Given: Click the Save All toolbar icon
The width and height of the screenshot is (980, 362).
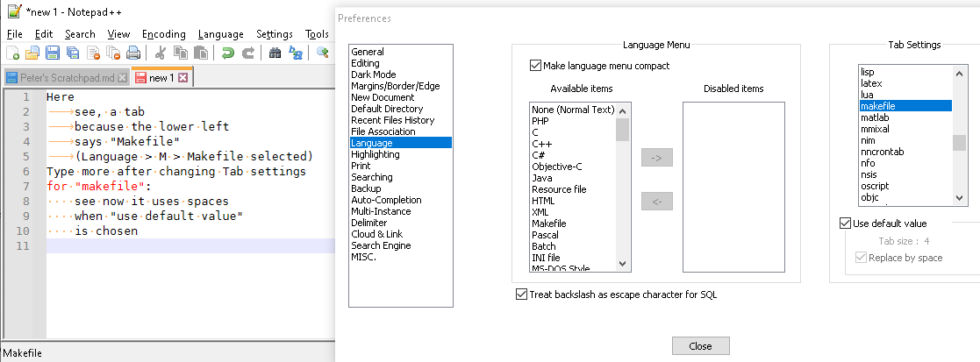Looking at the screenshot, I should coord(73,53).
